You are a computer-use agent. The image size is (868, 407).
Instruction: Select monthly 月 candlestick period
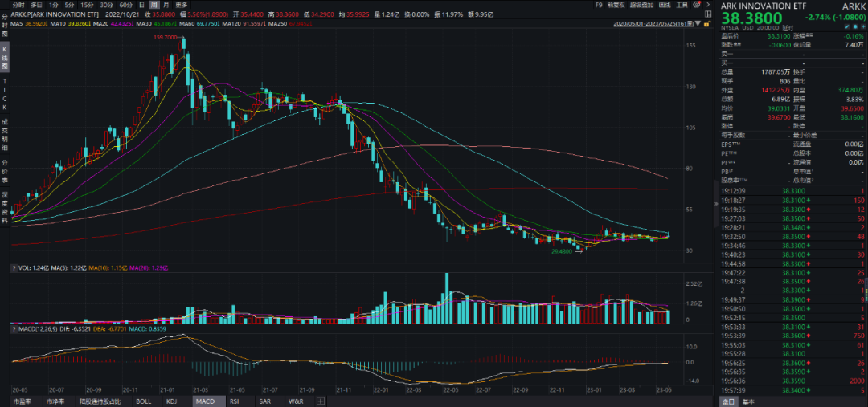pyautogui.click(x=167, y=5)
